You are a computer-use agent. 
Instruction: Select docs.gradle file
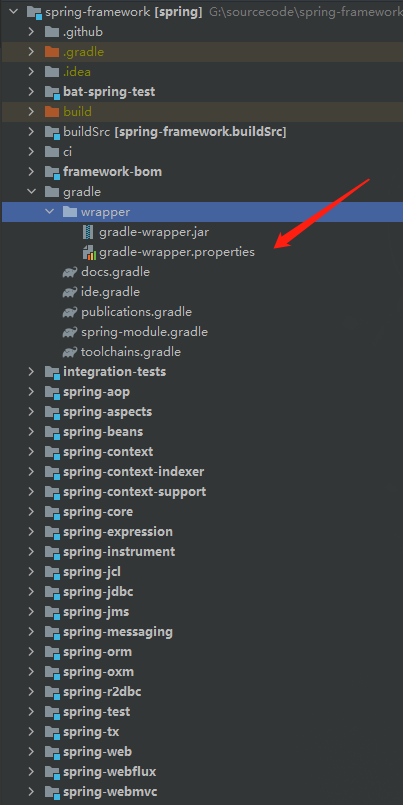[x=116, y=272]
